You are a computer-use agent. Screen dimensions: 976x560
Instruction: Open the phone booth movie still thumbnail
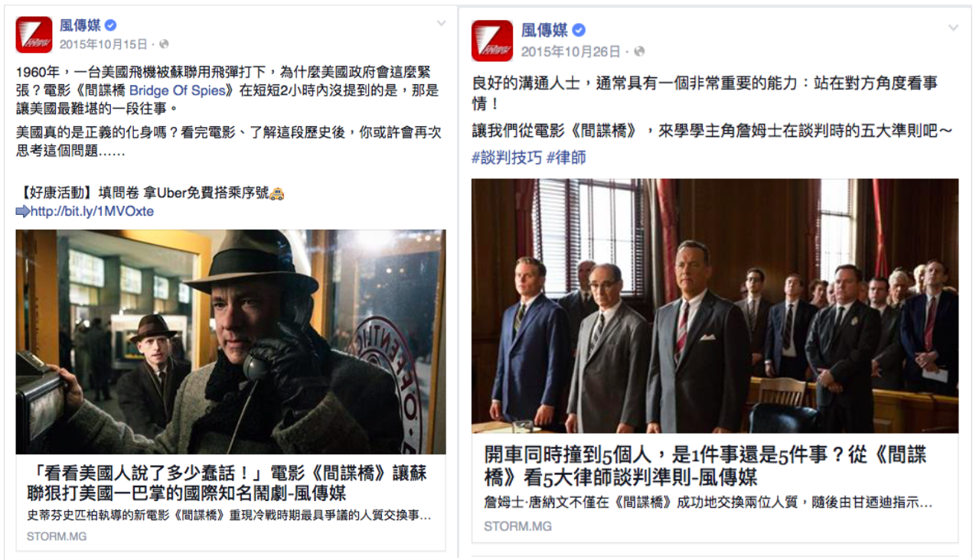click(x=230, y=342)
